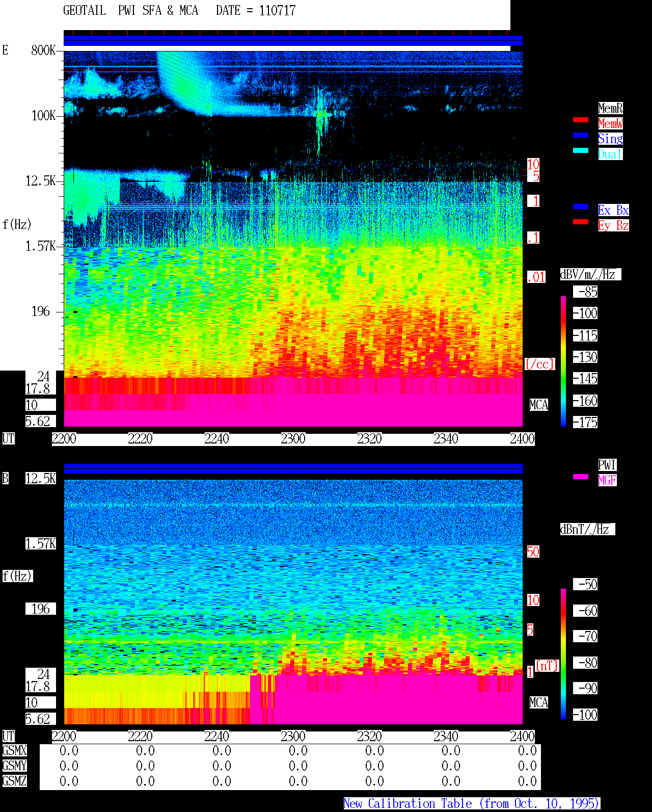Click the -90 magnetic color scale value
The width and height of the screenshot is (652, 812).
coord(585,688)
